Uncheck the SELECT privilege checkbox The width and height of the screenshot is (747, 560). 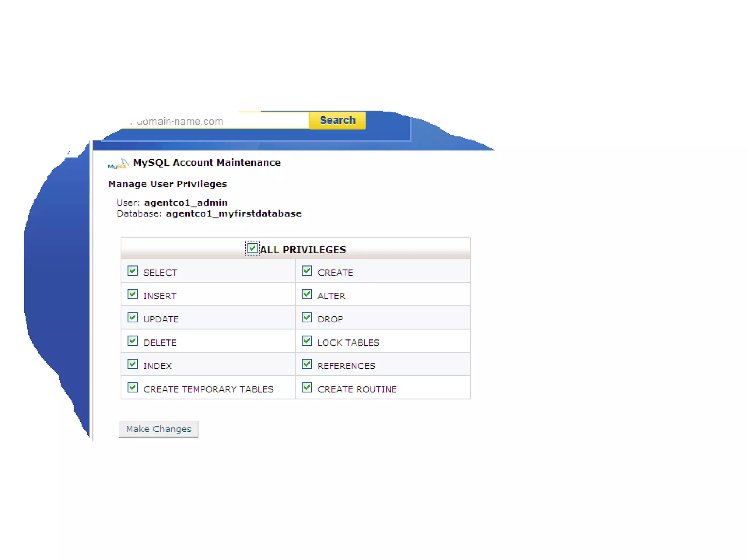pos(133,271)
